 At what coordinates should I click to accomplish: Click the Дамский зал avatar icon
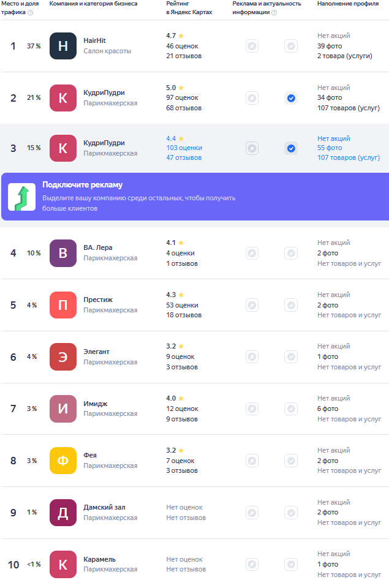[63, 513]
